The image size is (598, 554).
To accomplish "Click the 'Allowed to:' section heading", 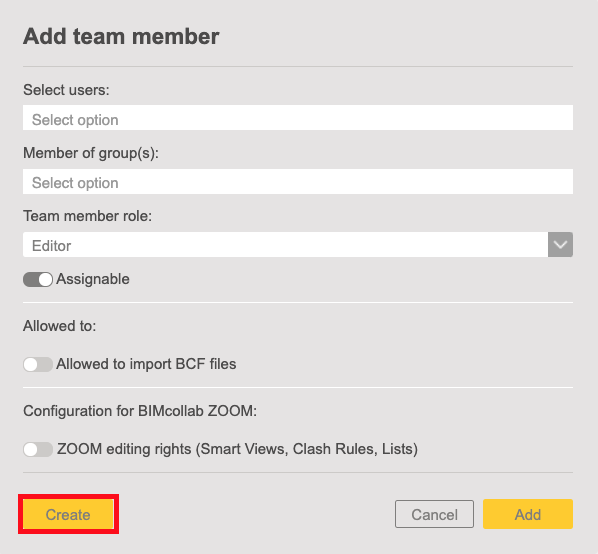I will 59,326.
